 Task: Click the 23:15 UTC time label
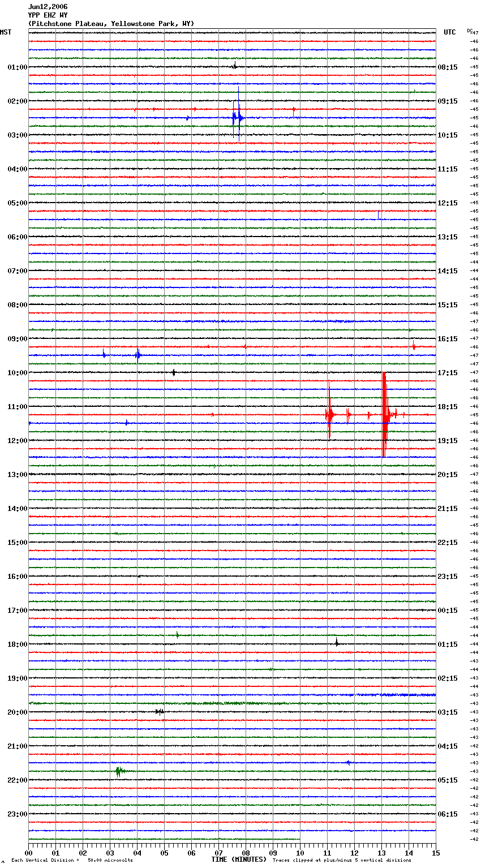tap(448, 577)
